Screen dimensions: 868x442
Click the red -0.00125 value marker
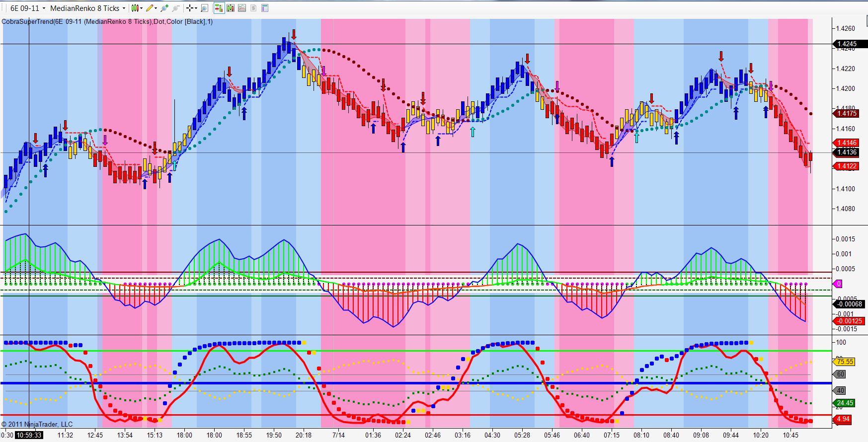849,321
